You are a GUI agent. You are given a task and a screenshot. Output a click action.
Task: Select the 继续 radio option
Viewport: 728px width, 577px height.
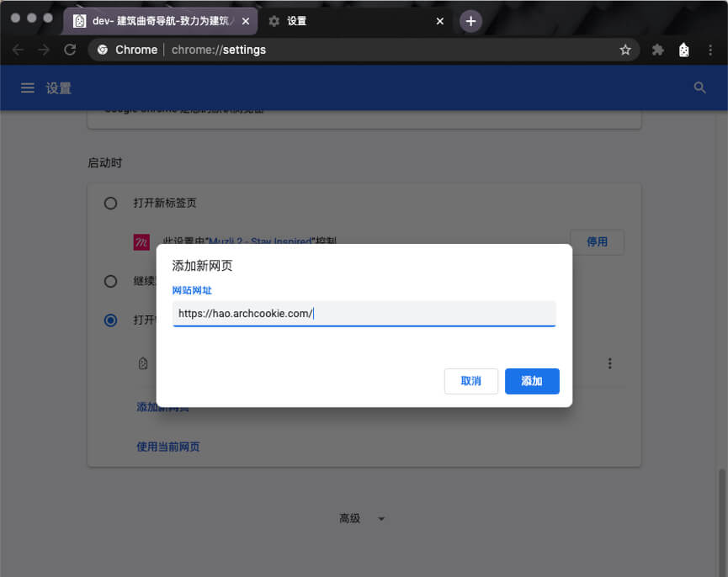click(110, 281)
